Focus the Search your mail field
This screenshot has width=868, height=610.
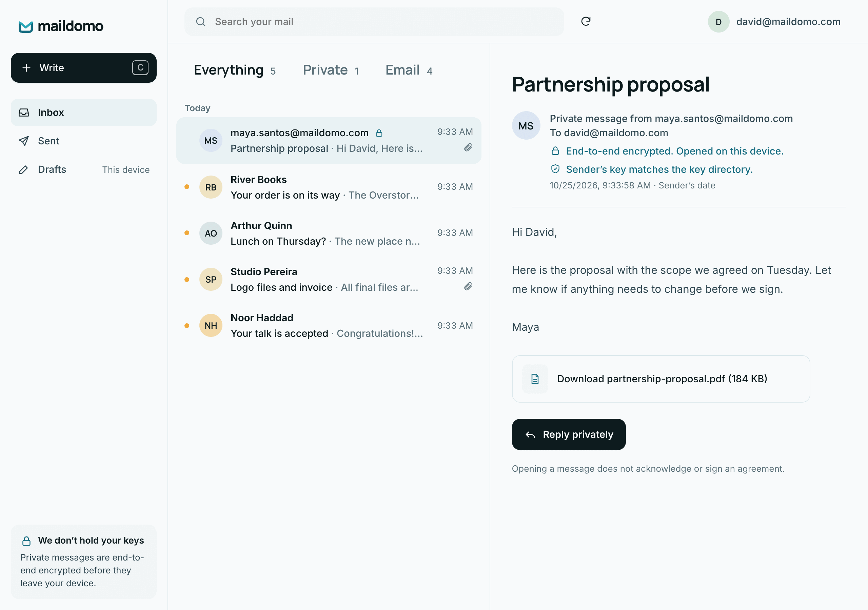pyautogui.click(x=374, y=22)
